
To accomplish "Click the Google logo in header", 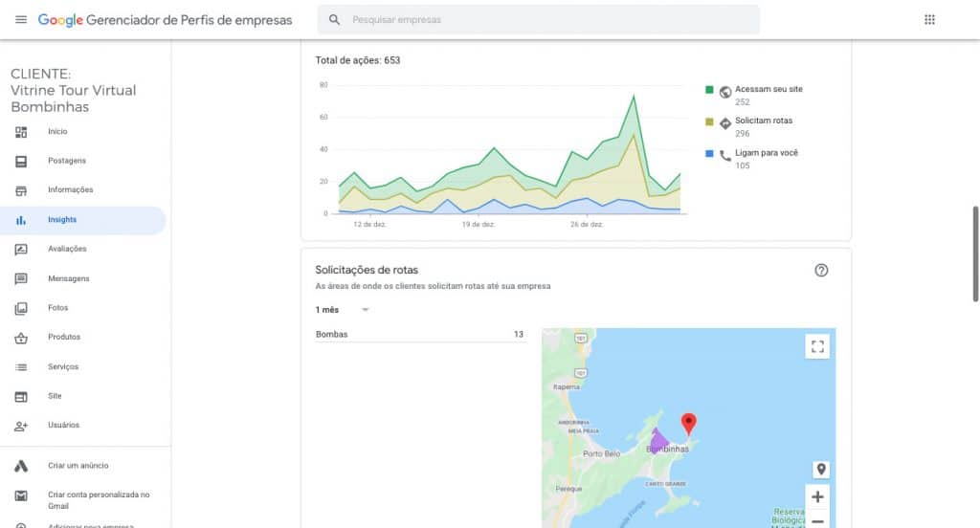I will pos(60,19).
